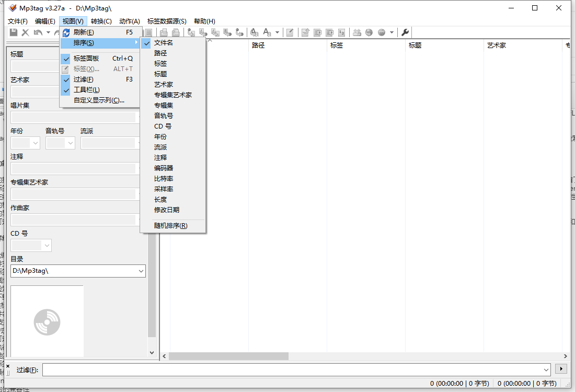Click the 艺术家 column header
Screen dimensions: 575x392
coord(523,45)
